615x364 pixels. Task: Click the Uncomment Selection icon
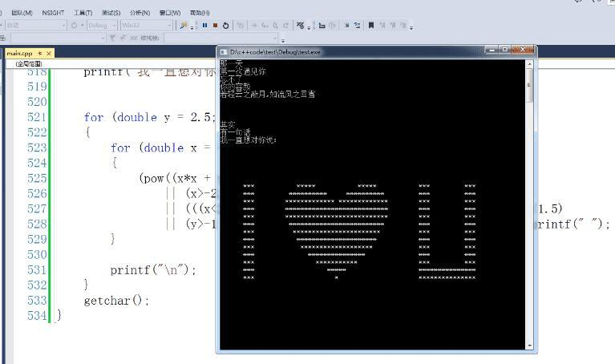(x=358, y=26)
